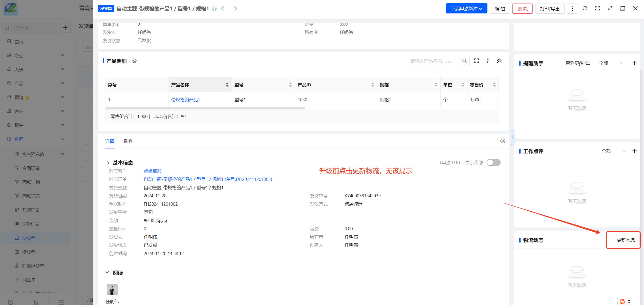
Task: Add a new 工作点评 entry
Action: [634, 151]
